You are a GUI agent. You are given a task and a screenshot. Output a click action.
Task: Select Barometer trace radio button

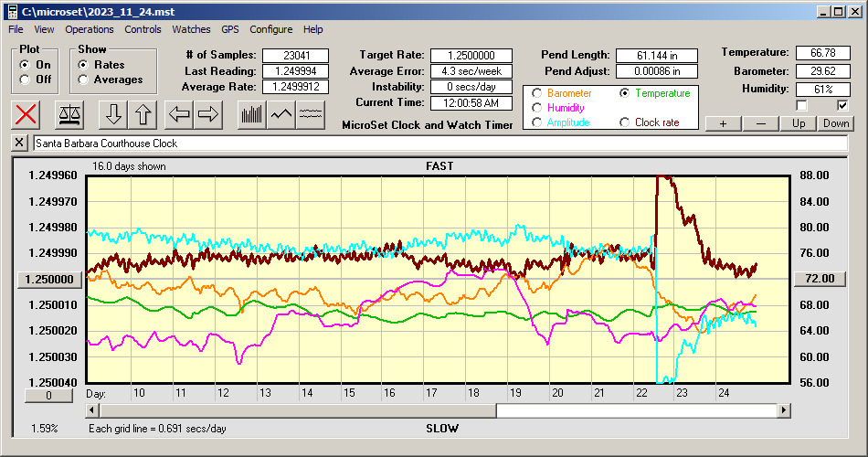[536, 93]
